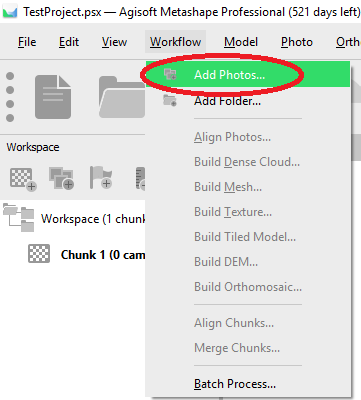
Task: Open the File menu
Action: (x=27, y=42)
